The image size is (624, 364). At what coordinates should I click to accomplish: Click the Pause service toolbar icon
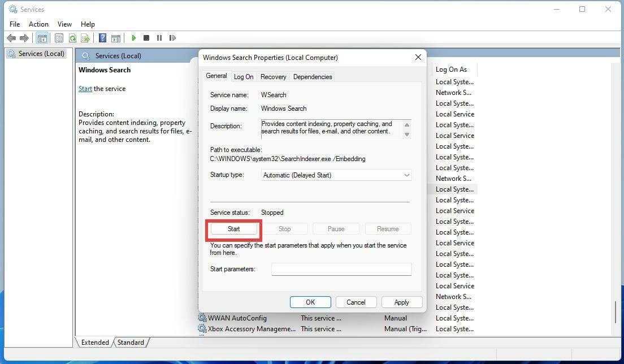pos(159,38)
